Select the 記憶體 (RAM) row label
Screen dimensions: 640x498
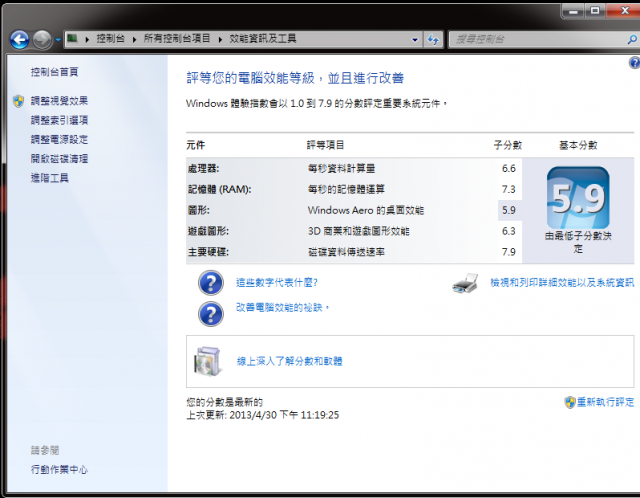[x=219, y=189]
